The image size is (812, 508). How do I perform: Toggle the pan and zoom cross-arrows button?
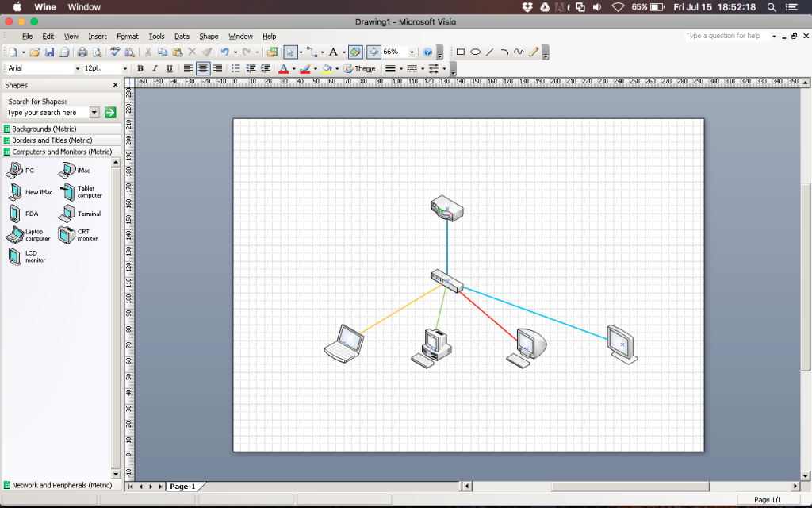(373, 52)
